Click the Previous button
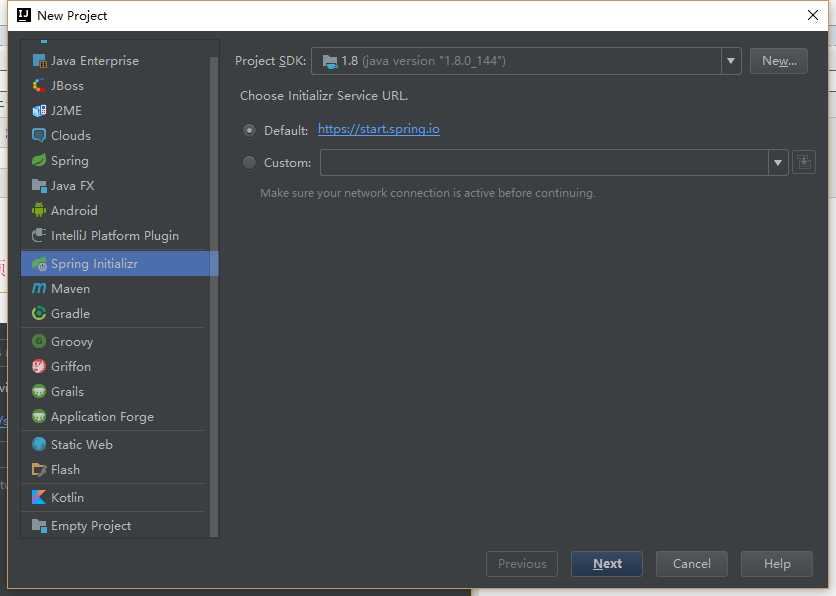 click(x=522, y=563)
